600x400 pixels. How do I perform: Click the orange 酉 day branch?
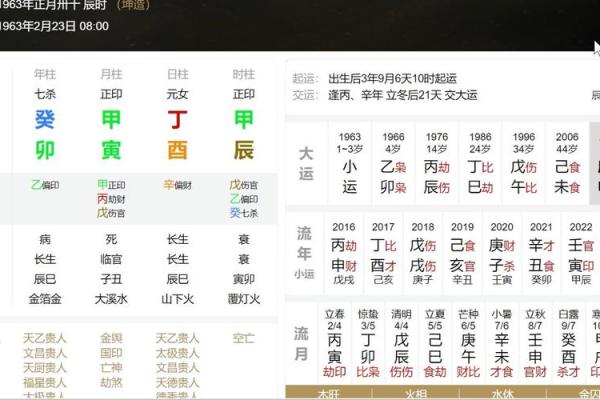178,150
